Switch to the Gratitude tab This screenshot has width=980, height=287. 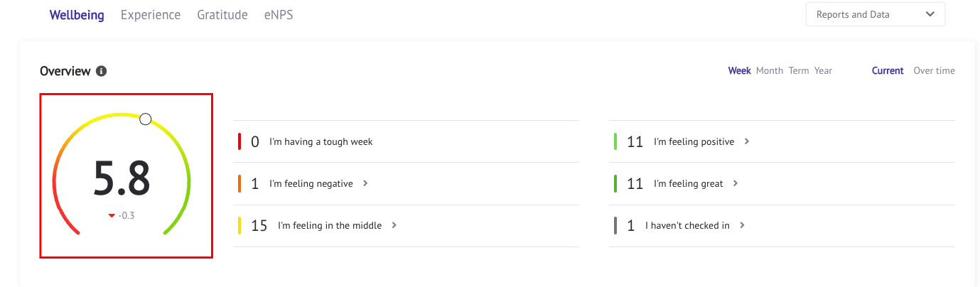222,15
